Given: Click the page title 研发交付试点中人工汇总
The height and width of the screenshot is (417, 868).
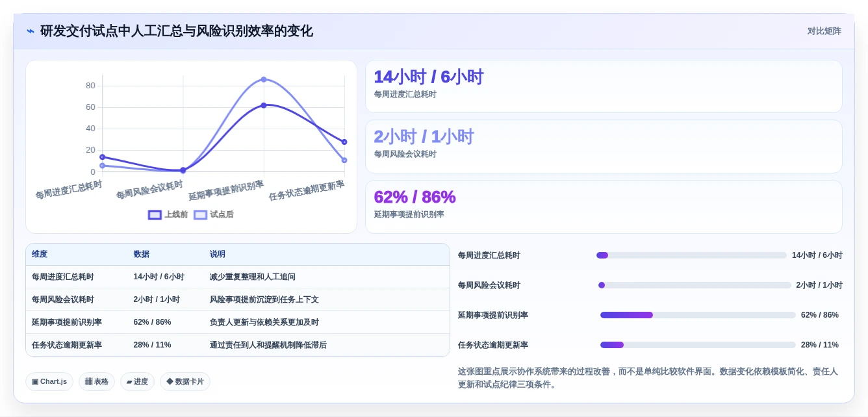Looking at the screenshot, I should [177, 31].
